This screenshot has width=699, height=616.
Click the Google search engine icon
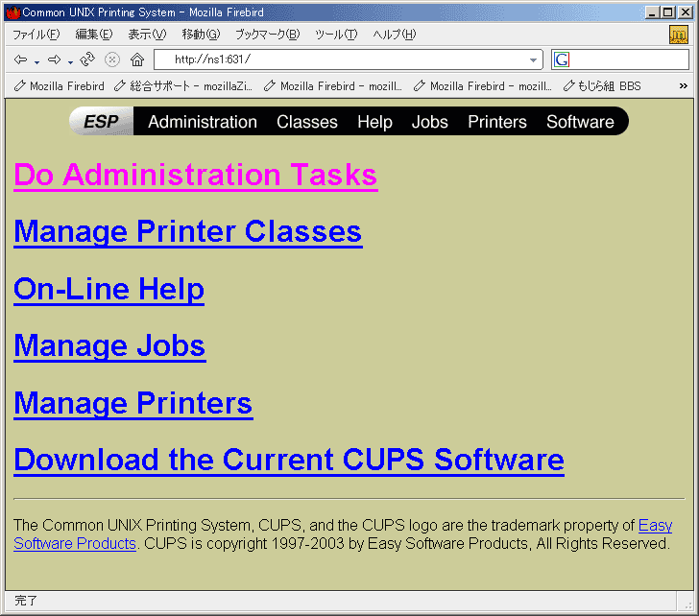(562, 59)
